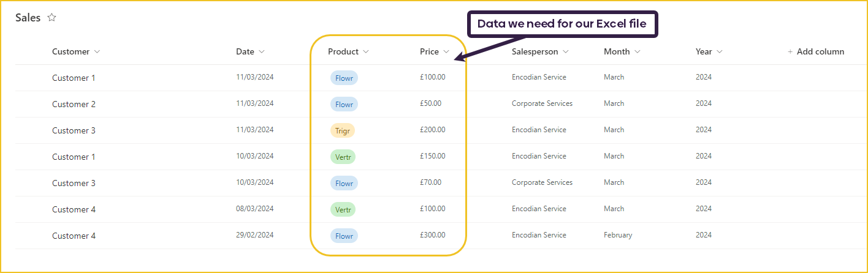The height and width of the screenshot is (273, 868).
Task: Click the February month cell
Action: pos(618,235)
